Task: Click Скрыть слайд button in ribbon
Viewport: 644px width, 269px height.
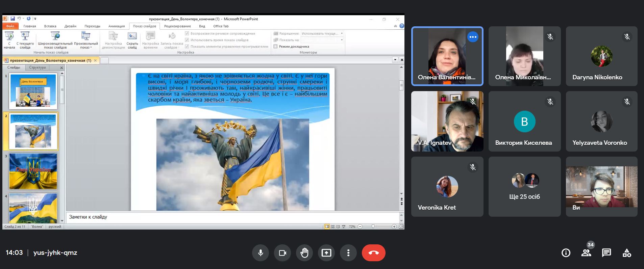Action: pyautogui.click(x=132, y=41)
